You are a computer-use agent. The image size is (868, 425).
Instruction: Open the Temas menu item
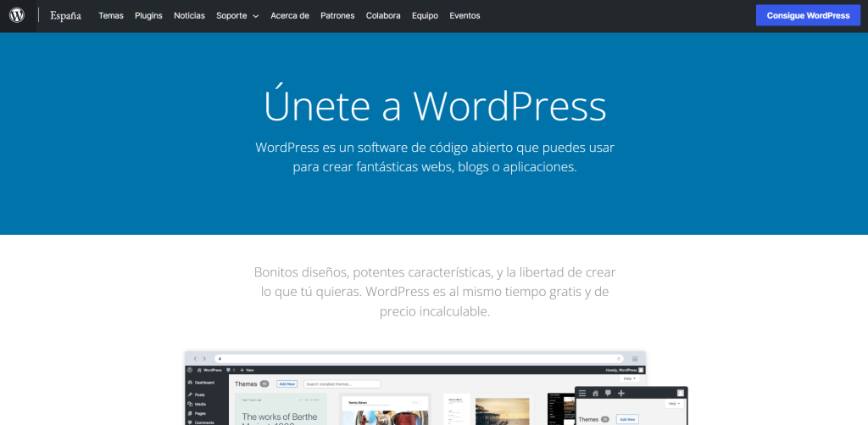point(111,15)
